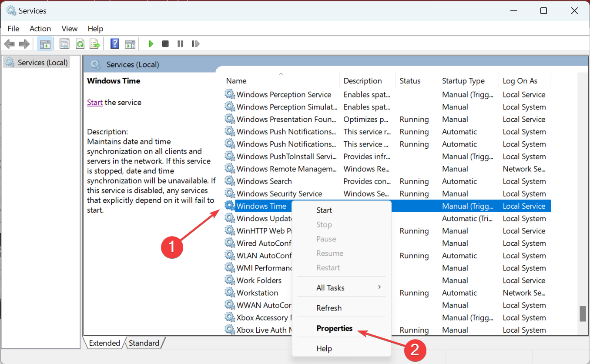Click Network Se... in Workstation row

[524, 293]
